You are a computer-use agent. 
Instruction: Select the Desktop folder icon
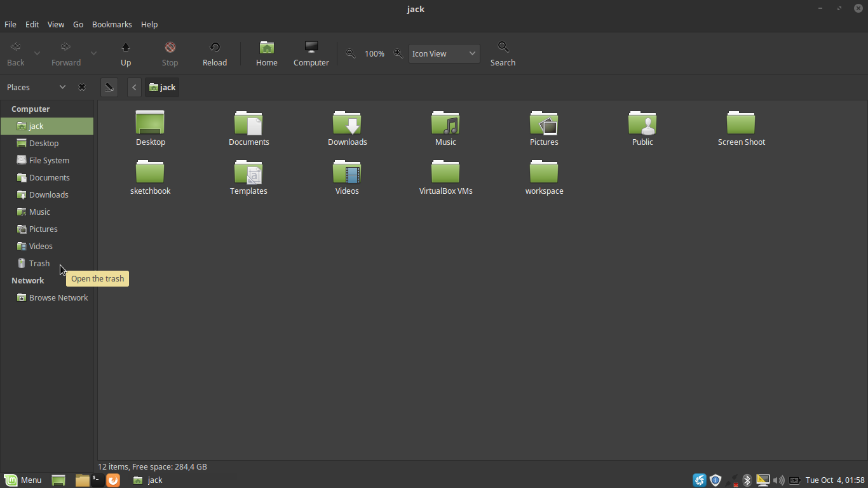[x=150, y=128]
